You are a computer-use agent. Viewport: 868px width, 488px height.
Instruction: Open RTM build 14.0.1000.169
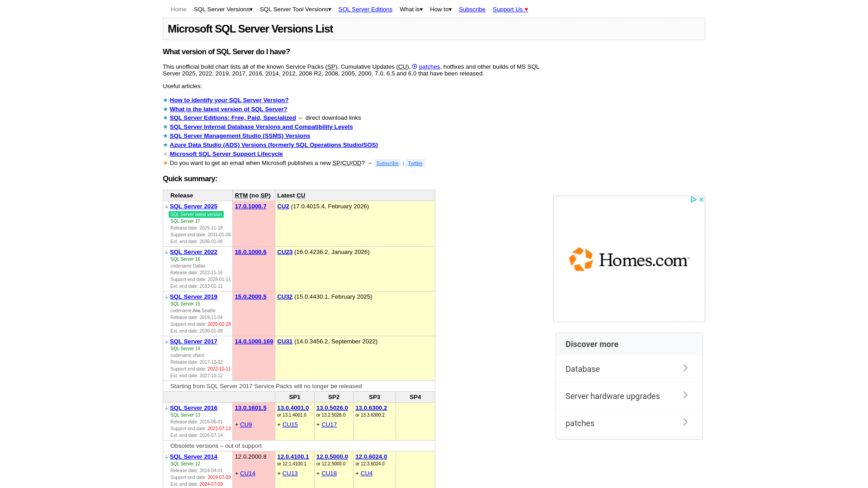click(254, 342)
